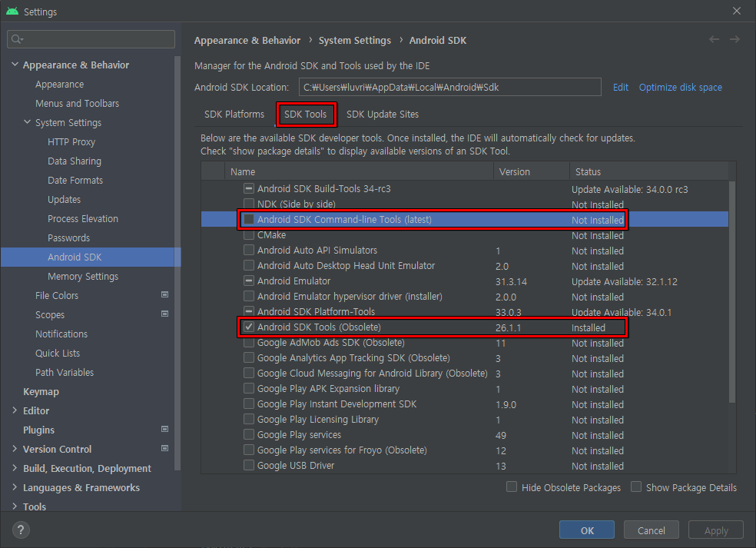Check Google Play services checkbox
Viewport: 756px width, 548px height.
point(249,435)
